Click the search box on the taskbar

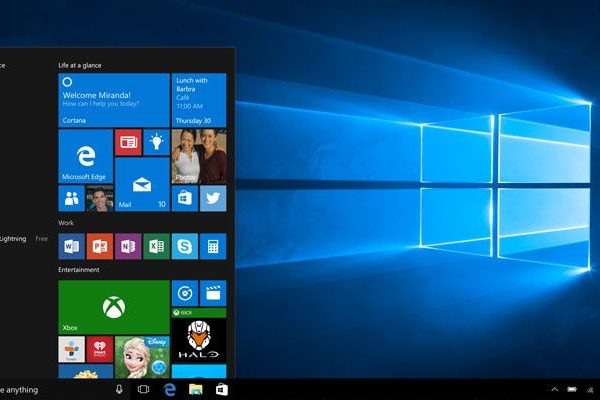coord(50,389)
